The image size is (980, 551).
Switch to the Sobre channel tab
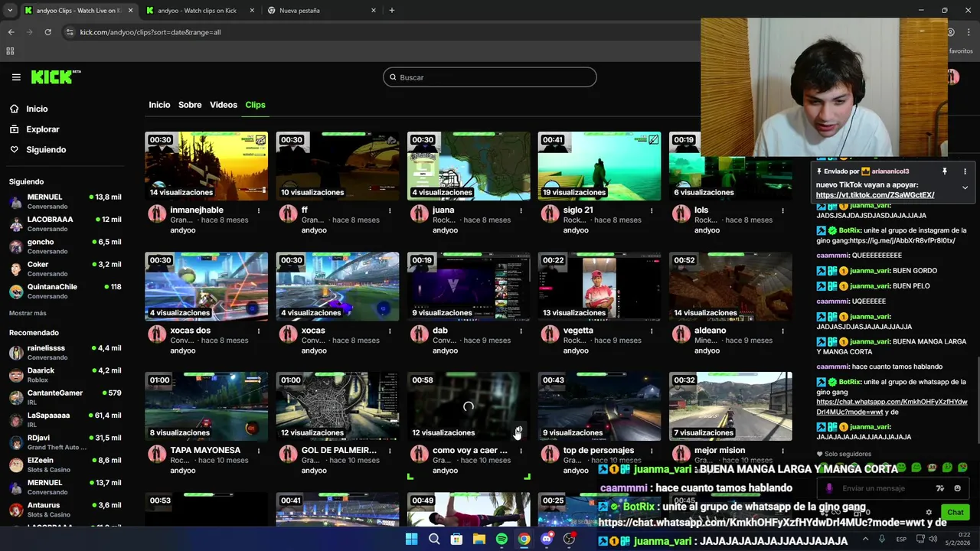(x=190, y=105)
